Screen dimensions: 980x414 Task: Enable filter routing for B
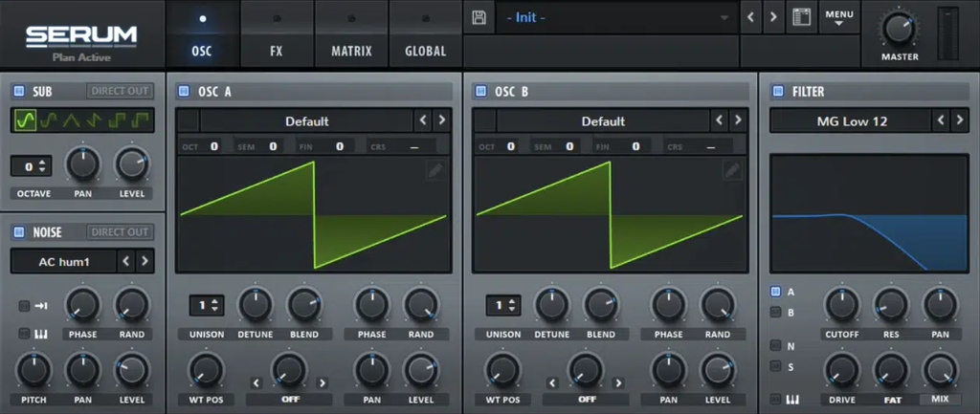pos(775,313)
